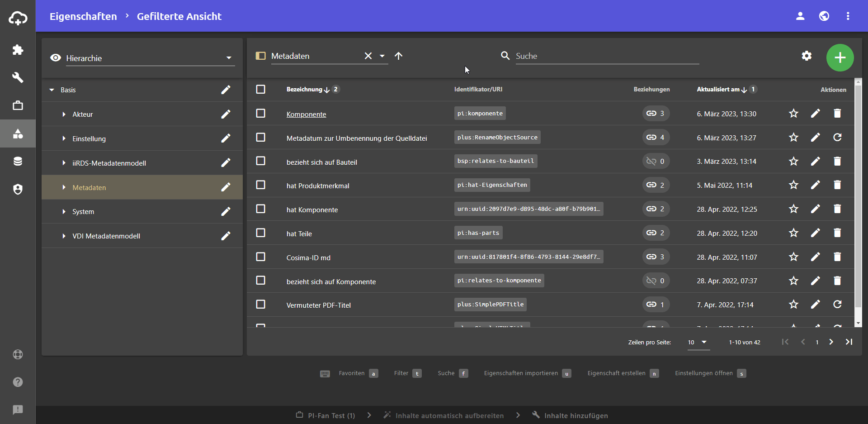The height and width of the screenshot is (424, 868).
Task: Edit the VDI Metadatenmodell node
Action: tap(226, 236)
